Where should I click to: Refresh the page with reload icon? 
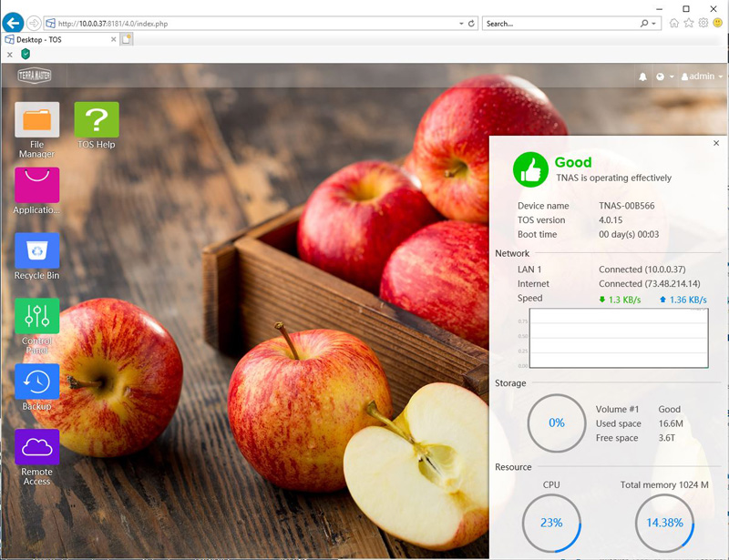(x=471, y=24)
